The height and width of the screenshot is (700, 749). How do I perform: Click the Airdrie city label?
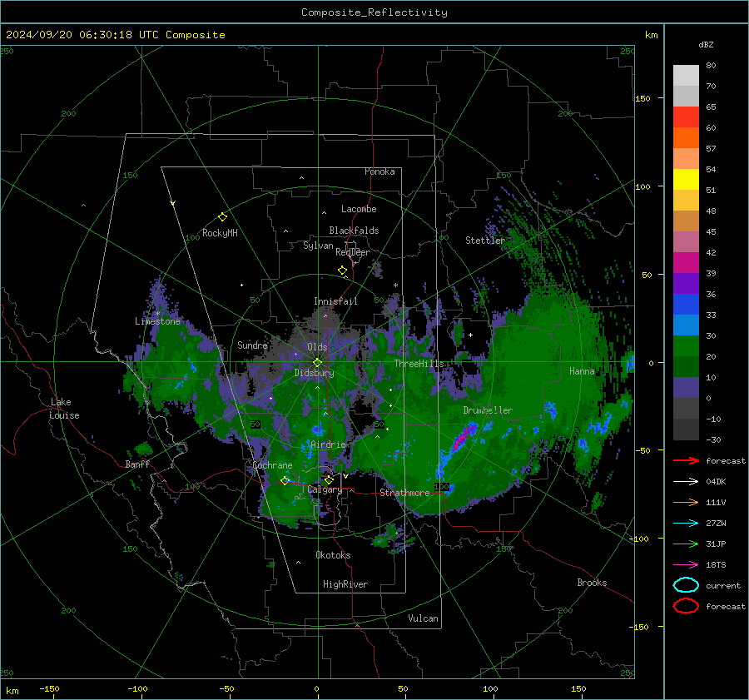(328, 444)
